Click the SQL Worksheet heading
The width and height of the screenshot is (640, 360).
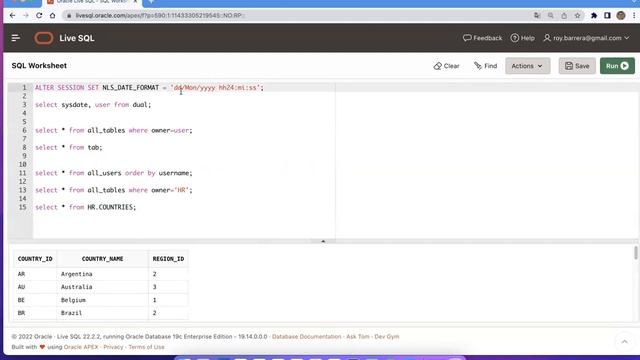pyautogui.click(x=39, y=66)
